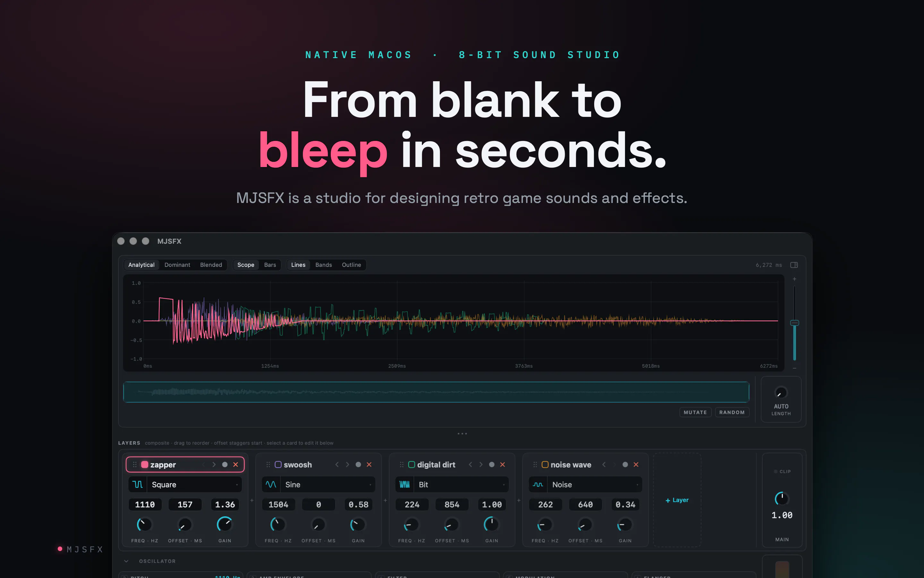Toggle the noise wave layer mute dot

(625, 464)
